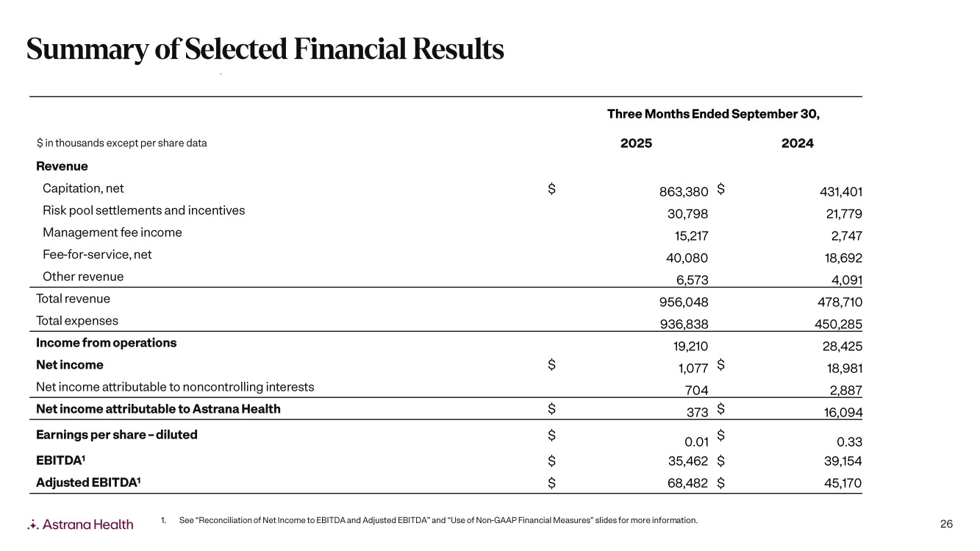Select the 2024 column header
The height and width of the screenshot is (551, 980).
pos(797,143)
